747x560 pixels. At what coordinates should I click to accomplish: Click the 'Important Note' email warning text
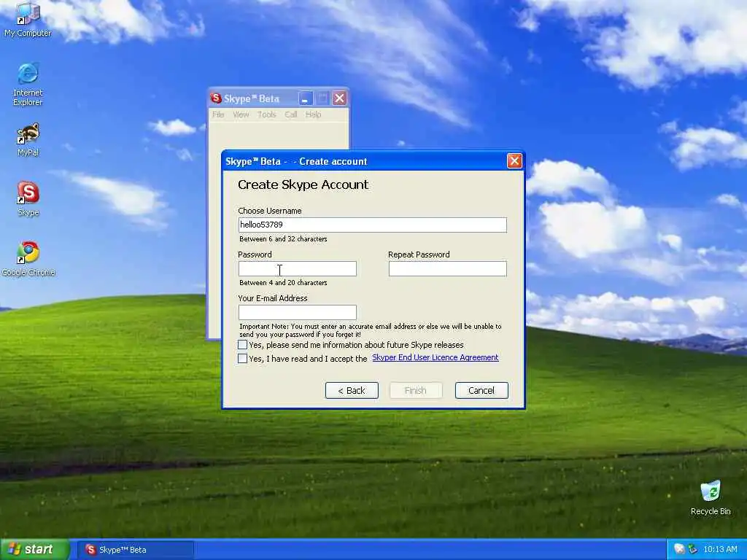click(x=370, y=330)
